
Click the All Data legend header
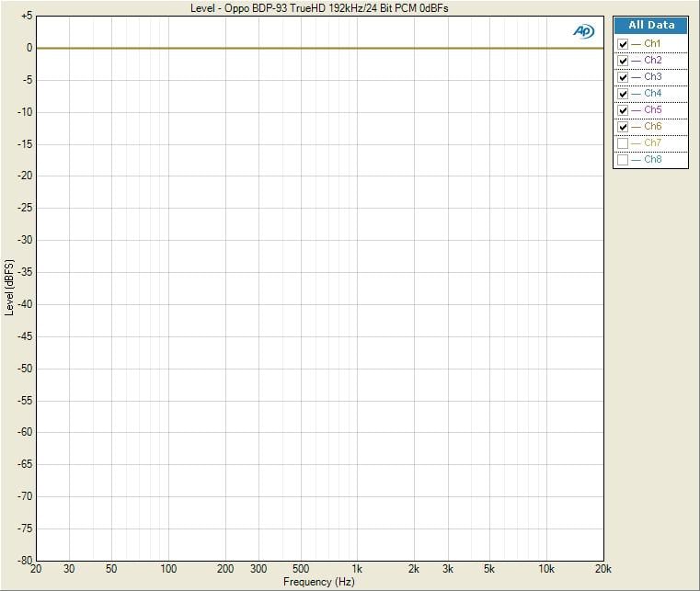(651, 26)
